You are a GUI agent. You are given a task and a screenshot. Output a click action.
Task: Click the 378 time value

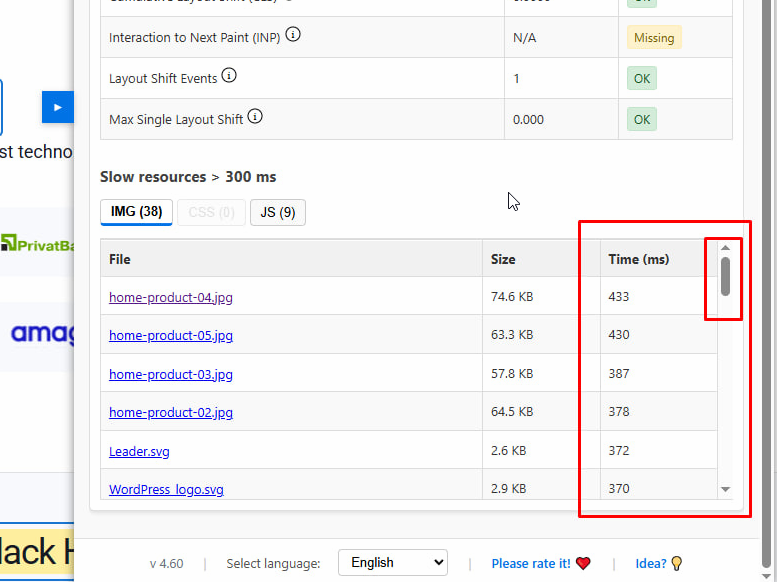pyautogui.click(x=619, y=411)
